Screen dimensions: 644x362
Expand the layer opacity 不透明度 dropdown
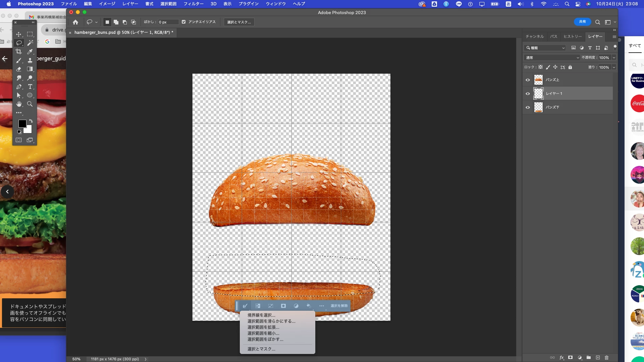(x=614, y=58)
